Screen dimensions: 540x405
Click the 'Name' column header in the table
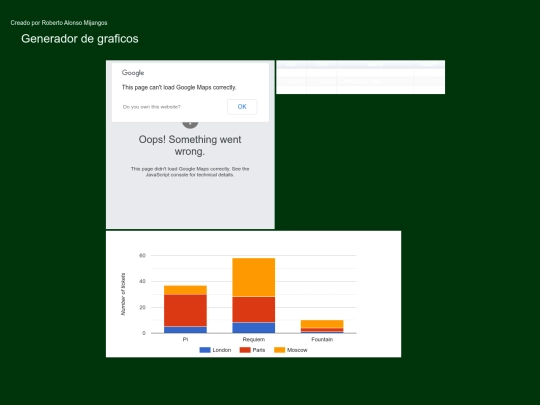[375, 64]
